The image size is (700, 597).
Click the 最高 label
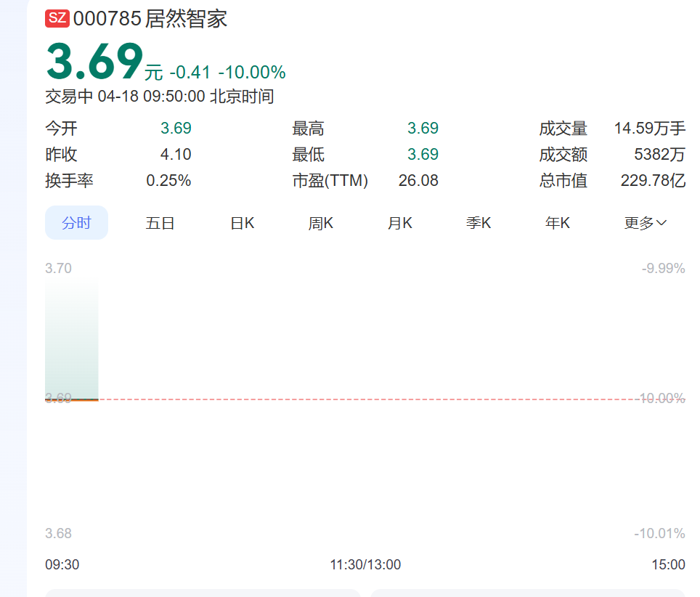[x=308, y=129]
